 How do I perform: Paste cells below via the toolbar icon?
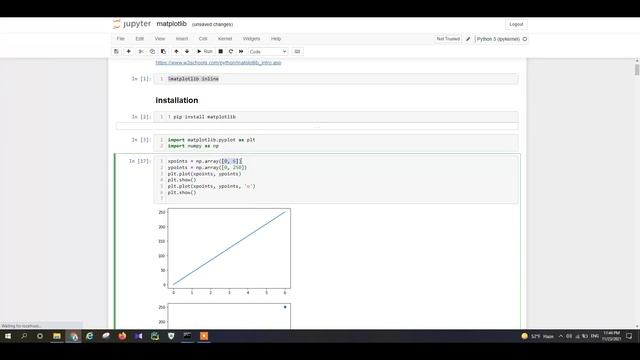tap(163, 51)
